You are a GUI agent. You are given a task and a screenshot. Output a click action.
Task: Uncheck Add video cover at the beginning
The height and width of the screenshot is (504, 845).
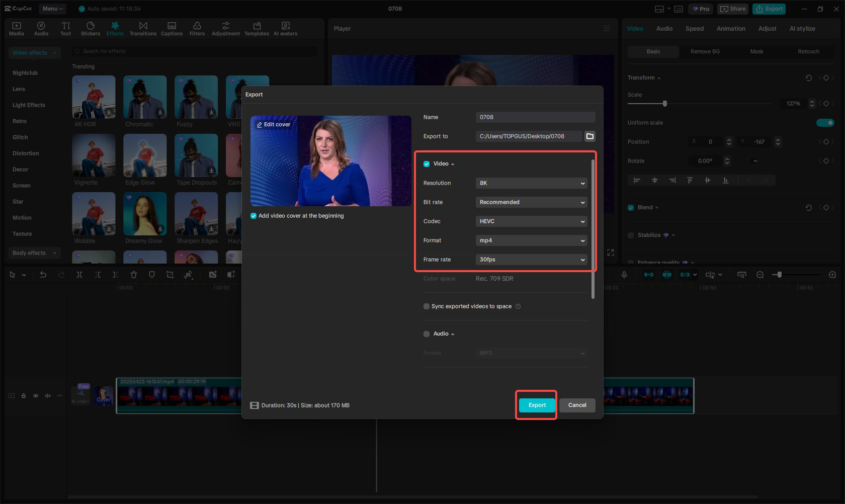point(253,215)
